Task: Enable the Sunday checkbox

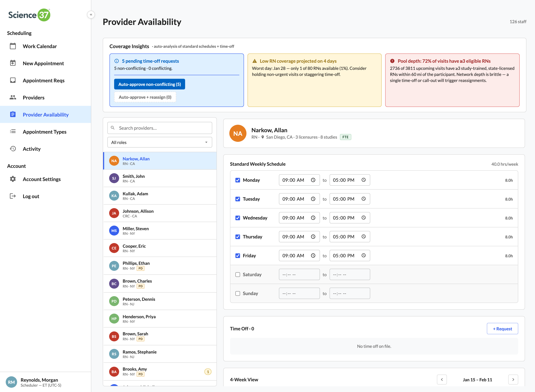Action: pyautogui.click(x=238, y=293)
